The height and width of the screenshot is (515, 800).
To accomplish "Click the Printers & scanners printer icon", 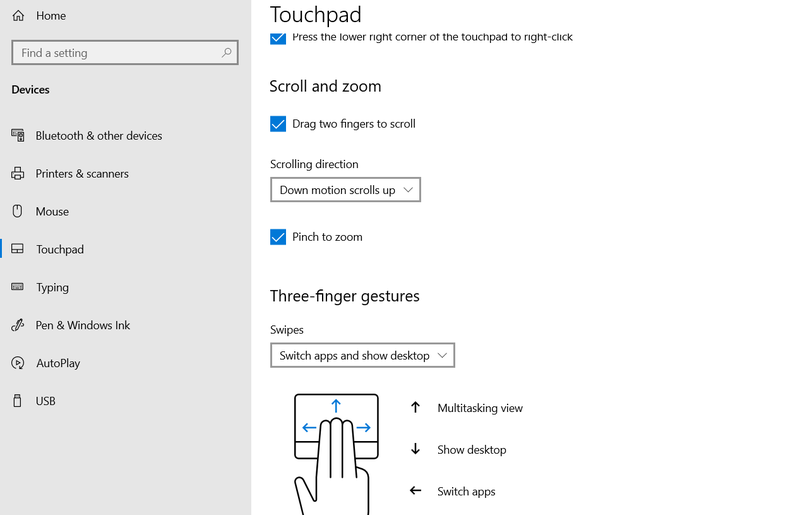I will [x=18, y=174].
